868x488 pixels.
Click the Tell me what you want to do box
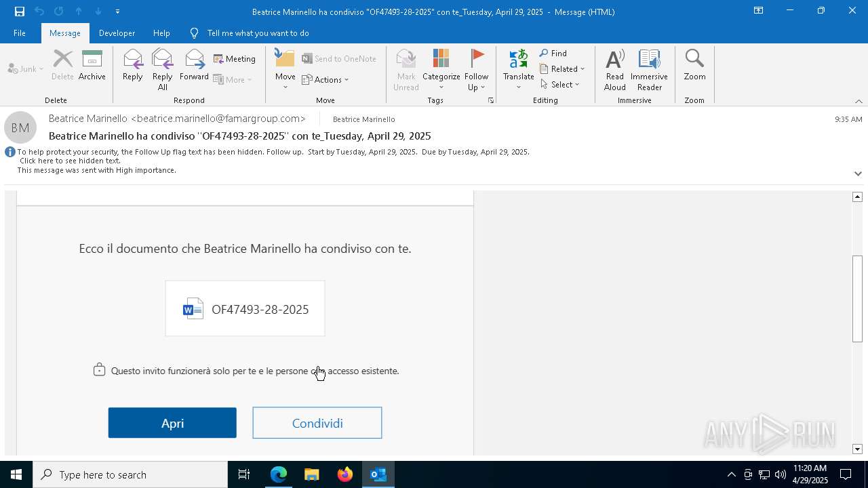(258, 33)
